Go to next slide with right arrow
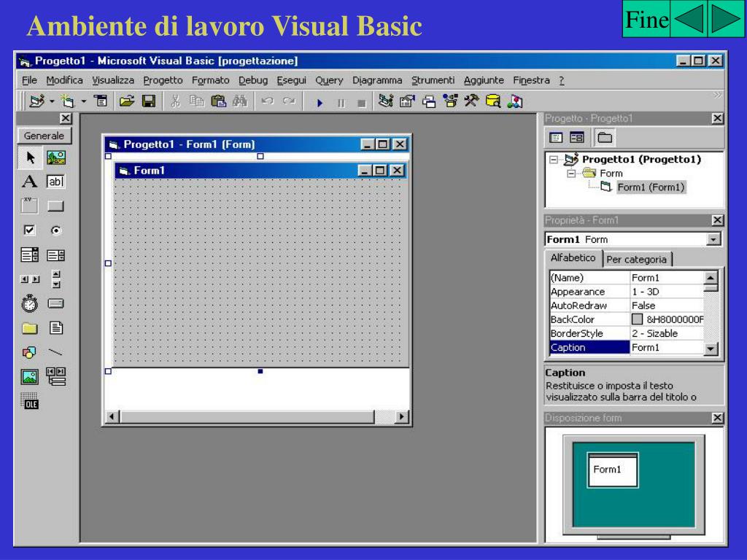 click(x=726, y=20)
